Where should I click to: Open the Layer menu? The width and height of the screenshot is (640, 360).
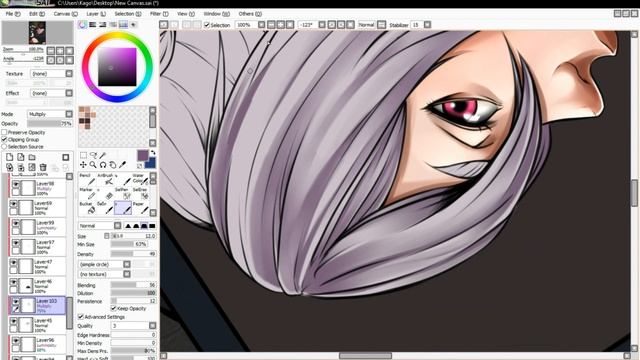pyautogui.click(x=96, y=14)
